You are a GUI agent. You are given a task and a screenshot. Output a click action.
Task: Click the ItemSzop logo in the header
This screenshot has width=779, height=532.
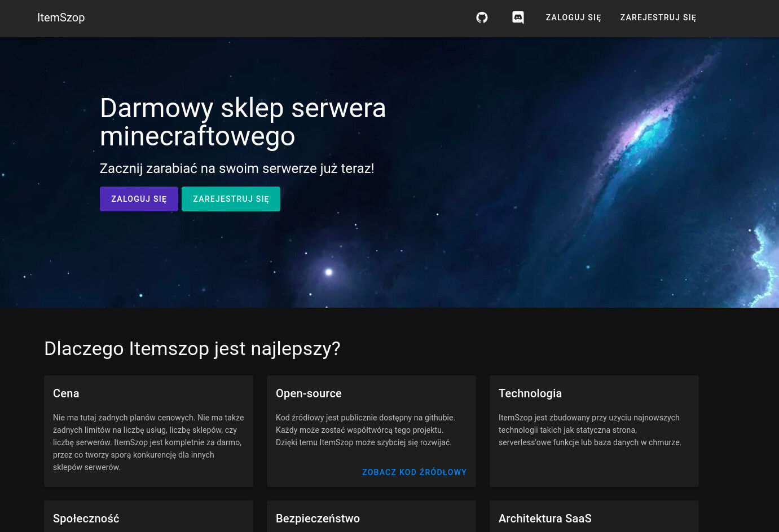point(61,17)
